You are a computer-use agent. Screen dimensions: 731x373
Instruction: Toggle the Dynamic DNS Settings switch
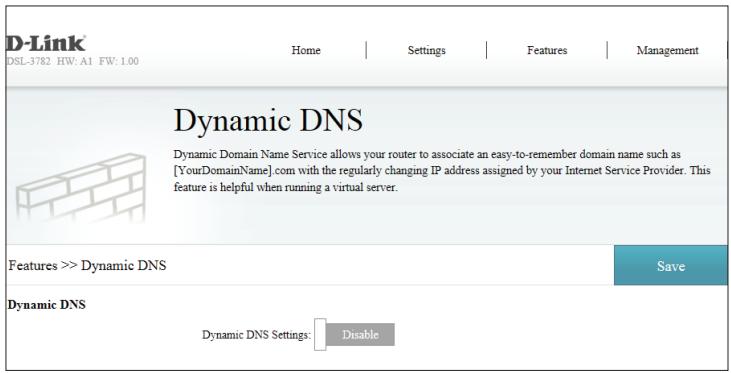[x=354, y=334]
